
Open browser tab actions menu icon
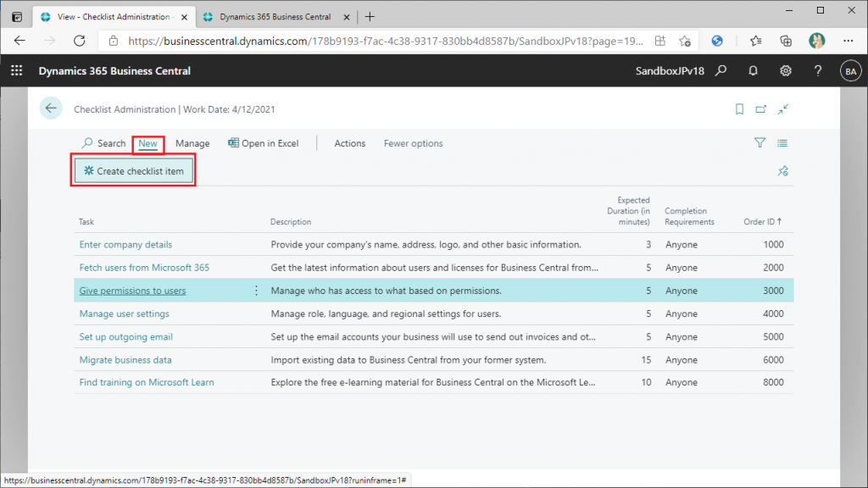click(x=17, y=17)
